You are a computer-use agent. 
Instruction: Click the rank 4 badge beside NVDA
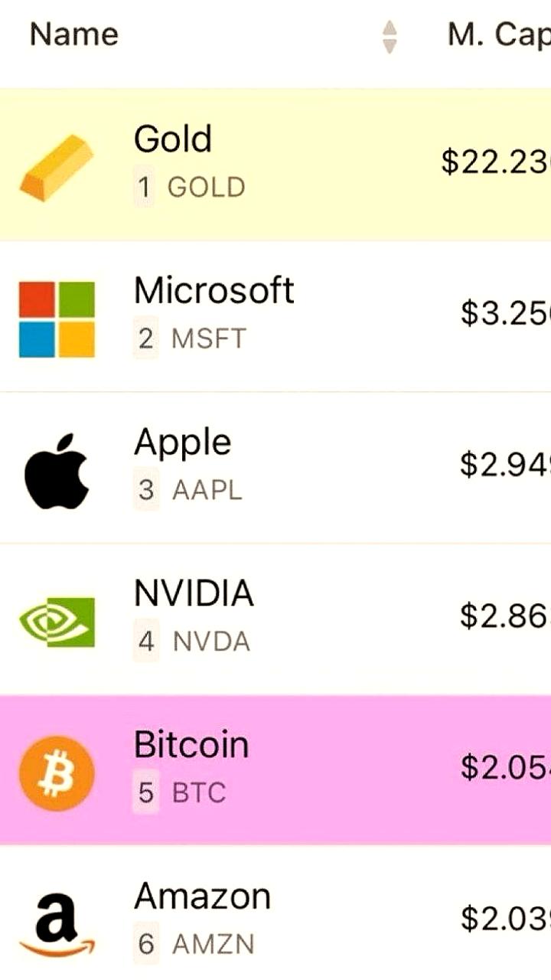tap(146, 642)
